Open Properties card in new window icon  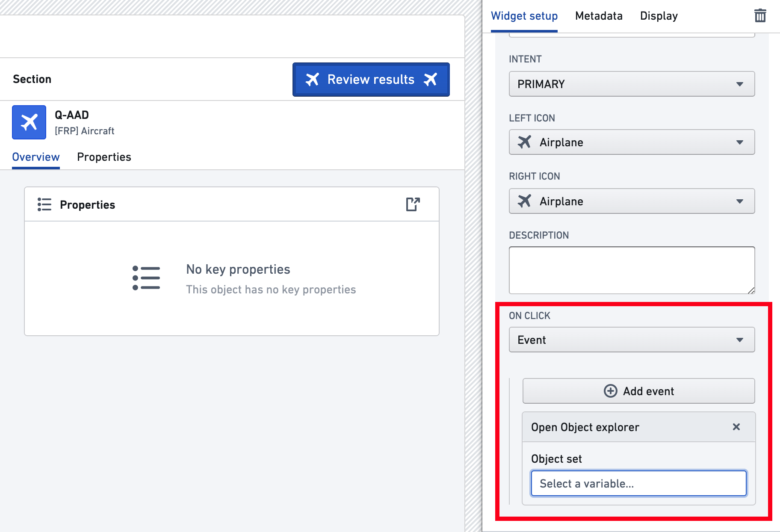413,204
